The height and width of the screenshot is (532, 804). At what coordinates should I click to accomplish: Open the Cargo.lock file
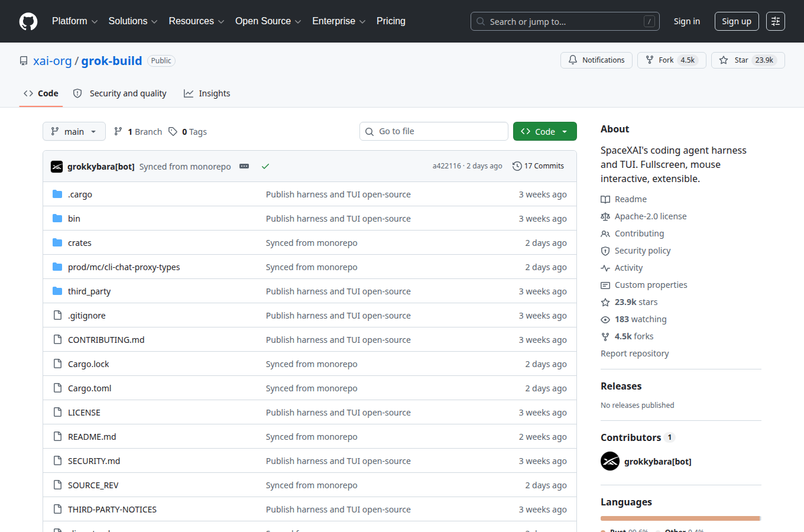pyautogui.click(x=89, y=364)
